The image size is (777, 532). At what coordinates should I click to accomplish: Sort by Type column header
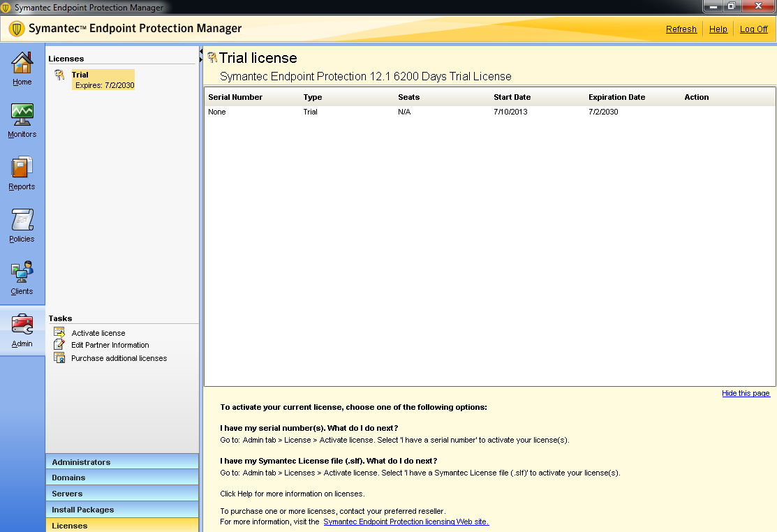coord(313,97)
